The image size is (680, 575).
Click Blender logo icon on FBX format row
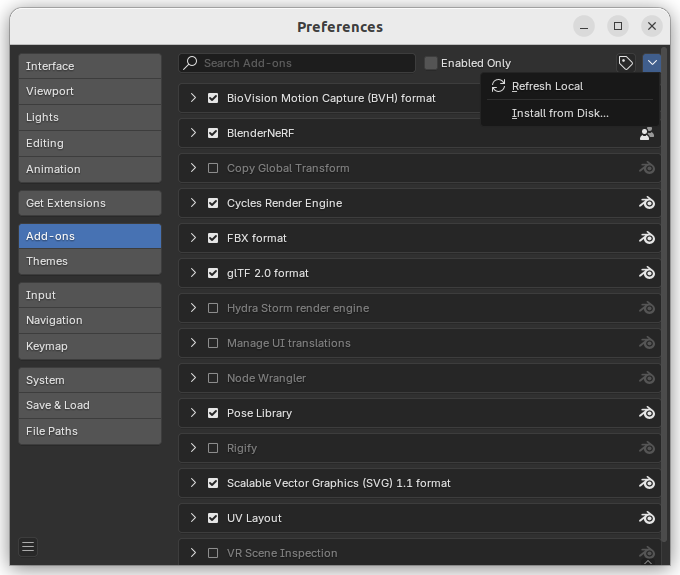(x=647, y=238)
